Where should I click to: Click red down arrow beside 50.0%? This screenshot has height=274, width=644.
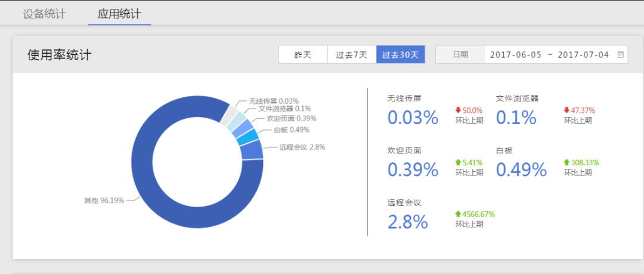[x=458, y=110]
